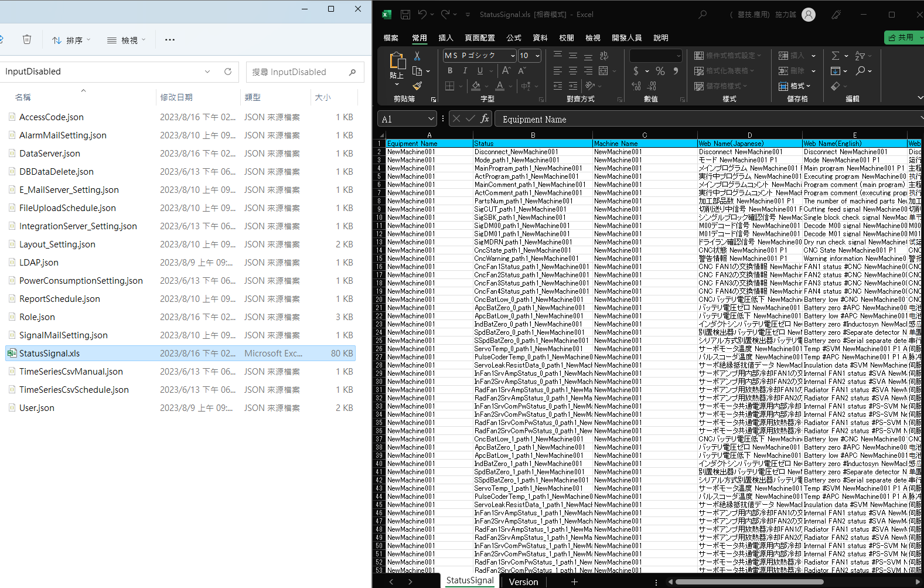This screenshot has width=924, height=588.
Task: Open the Developer (開發人員) tab
Action: coord(627,38)
